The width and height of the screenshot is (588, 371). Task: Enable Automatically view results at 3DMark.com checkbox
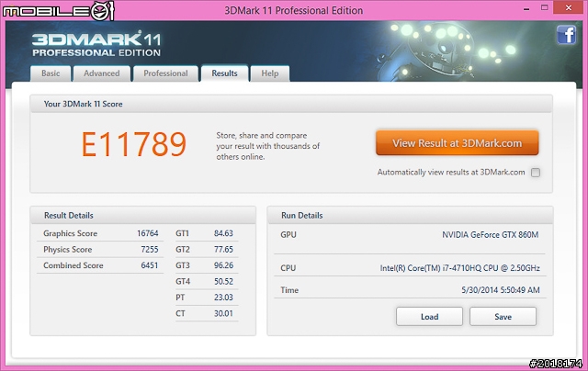pyautogui.click(x=536, y=173)
